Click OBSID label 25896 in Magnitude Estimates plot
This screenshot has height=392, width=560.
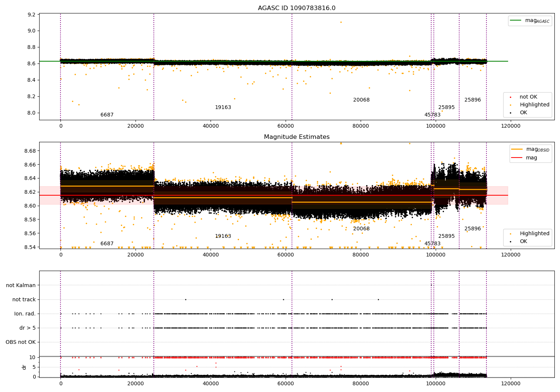pos(473,229)
